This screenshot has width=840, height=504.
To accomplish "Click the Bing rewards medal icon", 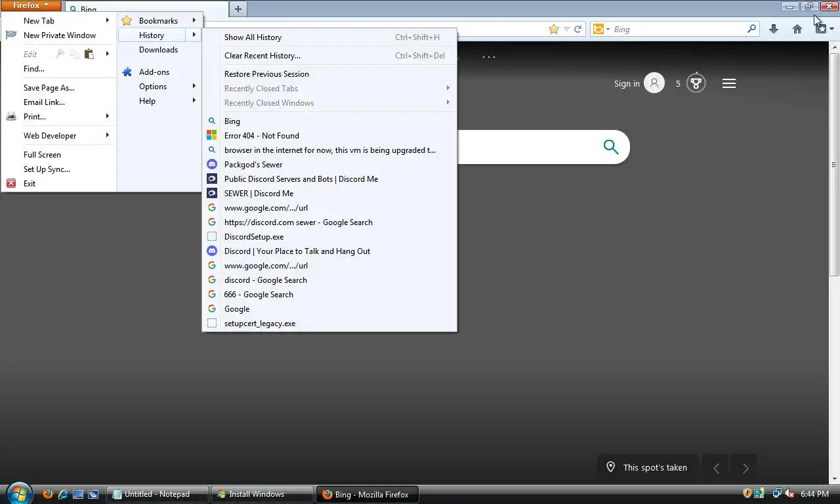I will pyautogui.click(x=696, y=83).
